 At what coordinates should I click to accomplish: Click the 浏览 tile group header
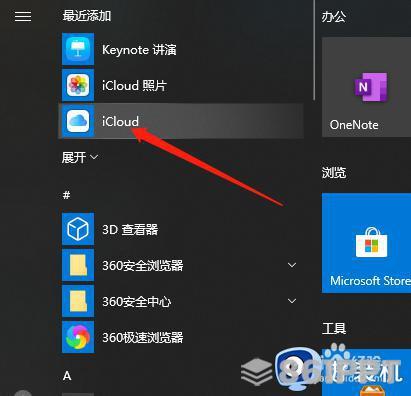[334, 172]
